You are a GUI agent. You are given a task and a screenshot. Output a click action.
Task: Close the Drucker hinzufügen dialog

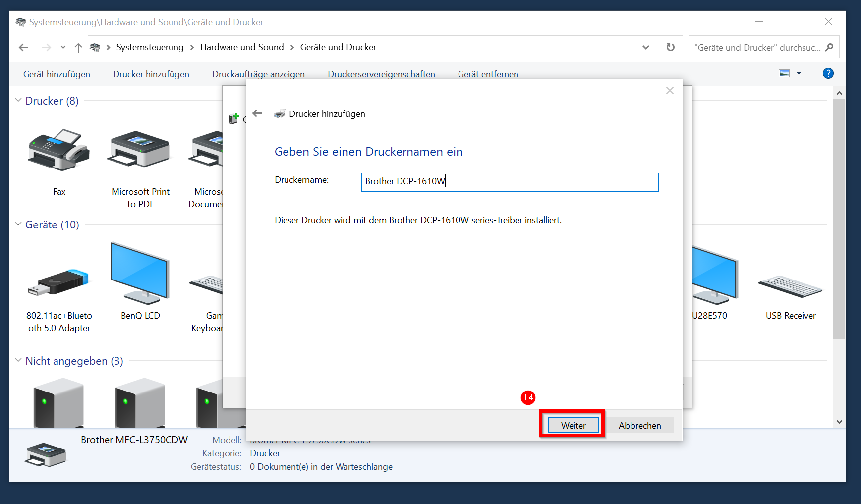point(670,90)
